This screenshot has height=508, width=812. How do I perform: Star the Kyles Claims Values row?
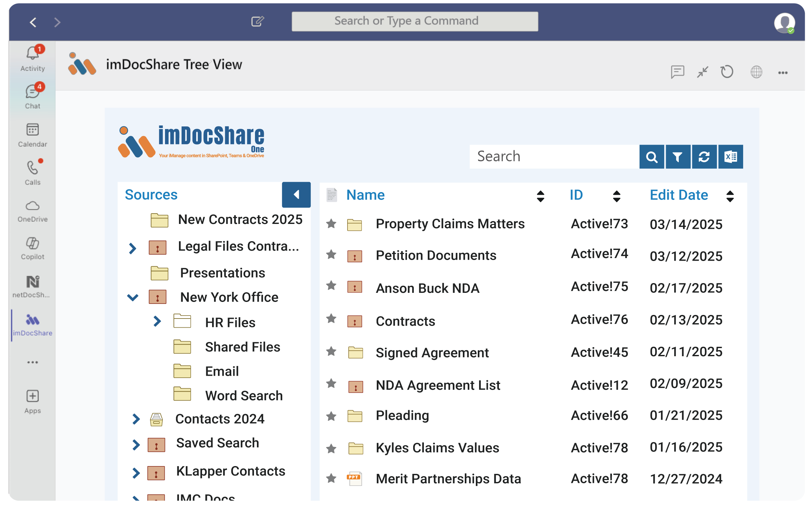click(x=331, y=449)
